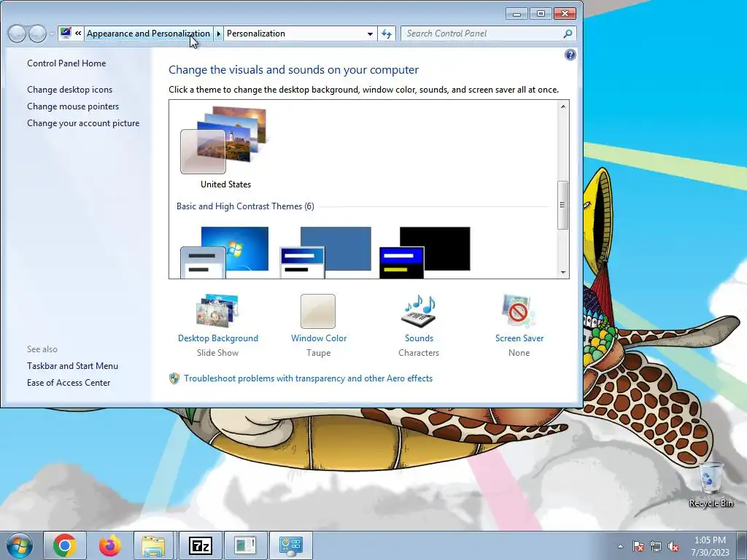Go to Appearance and Personalization breadcrumb

pos(148,34)
